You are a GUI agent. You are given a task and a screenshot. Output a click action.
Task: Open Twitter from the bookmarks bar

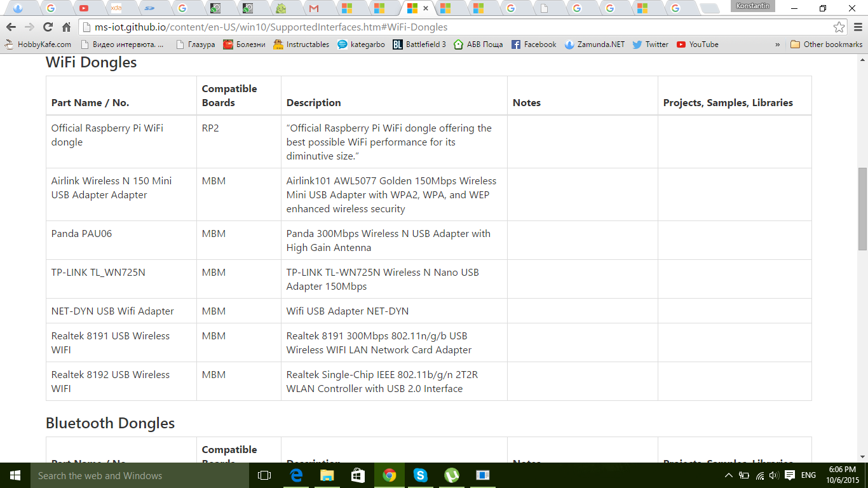(x=650, y=44)
